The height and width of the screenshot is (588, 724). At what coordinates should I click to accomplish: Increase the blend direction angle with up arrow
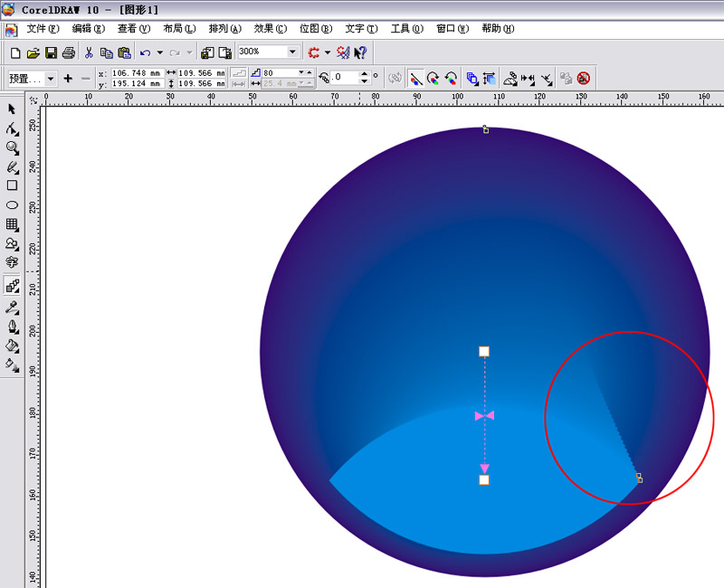(x=365, y=74)
